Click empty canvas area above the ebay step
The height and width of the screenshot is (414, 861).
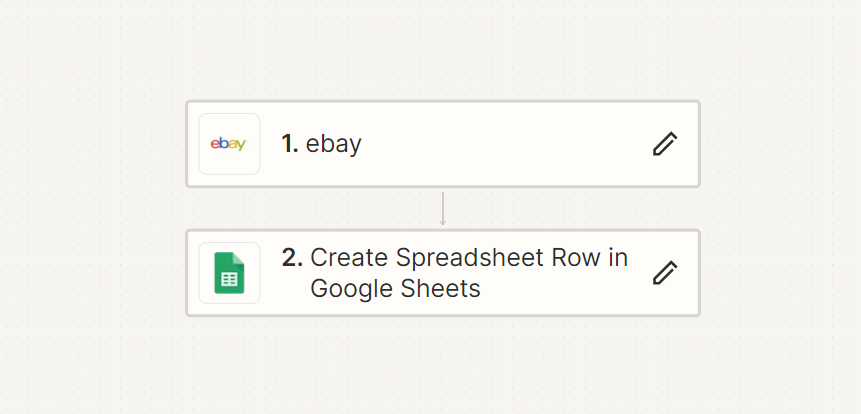point(442,50)
